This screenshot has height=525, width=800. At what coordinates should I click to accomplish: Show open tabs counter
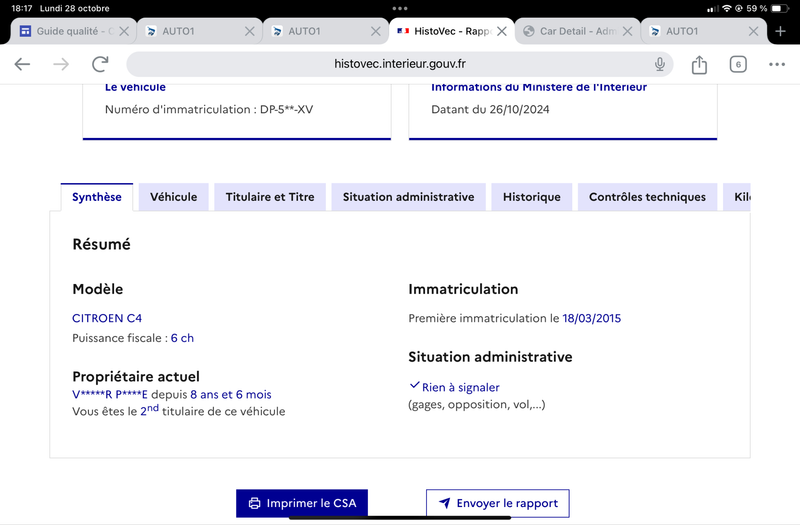pyautogui.click(x=738, y=64)
